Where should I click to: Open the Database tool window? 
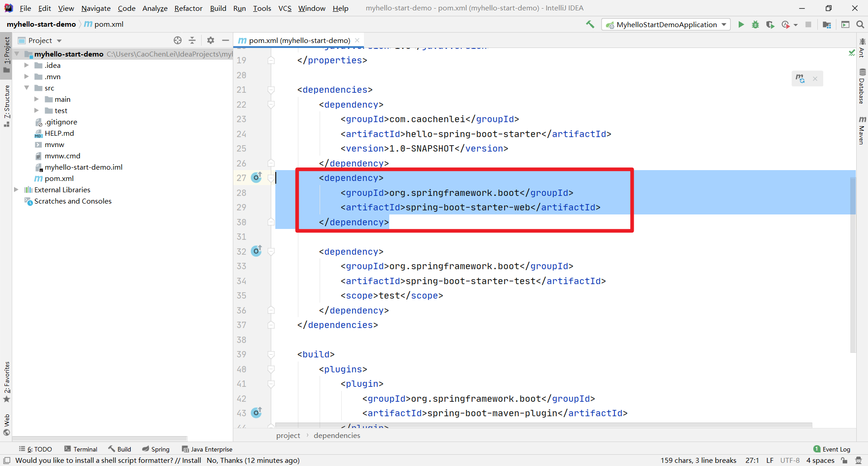[862, 86]
